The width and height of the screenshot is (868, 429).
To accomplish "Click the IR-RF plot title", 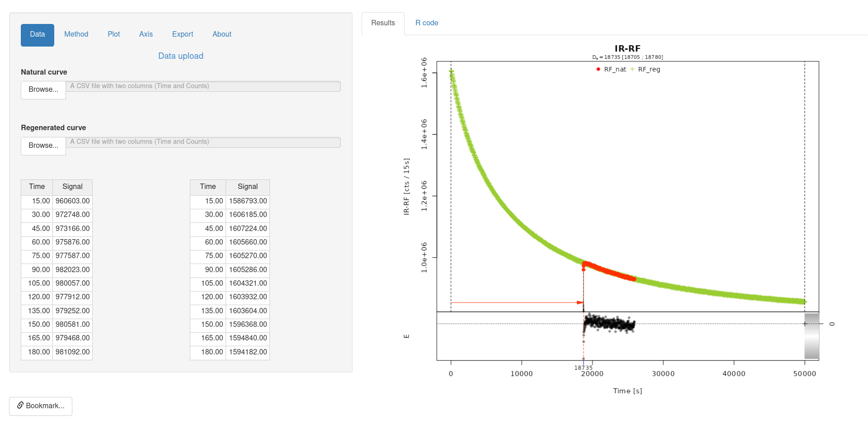I will click(627, 48).
